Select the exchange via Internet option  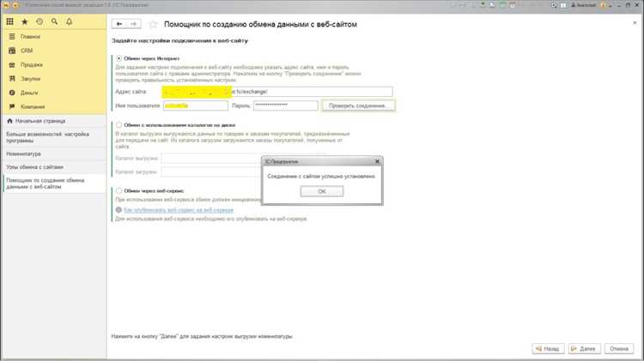(118, 58)
